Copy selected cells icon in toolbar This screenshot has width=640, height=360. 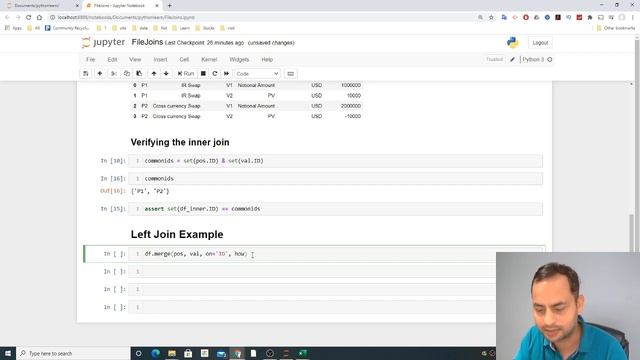tap(127, 73)
